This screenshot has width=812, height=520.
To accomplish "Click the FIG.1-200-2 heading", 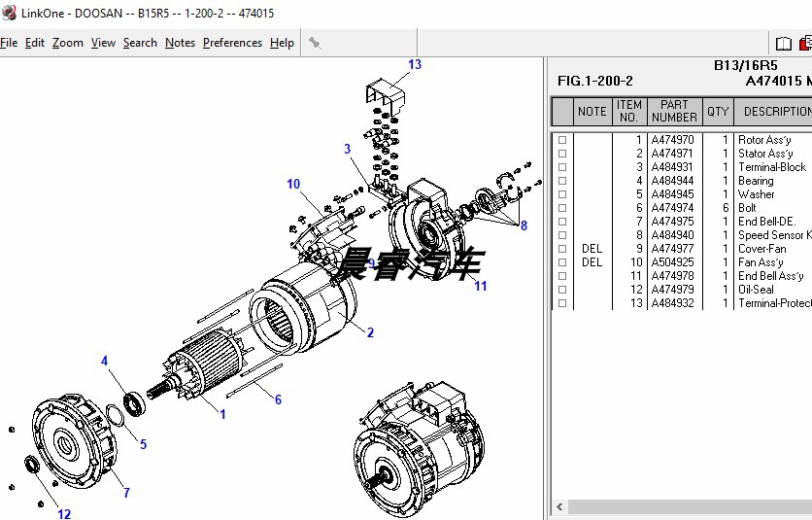I will (x=595, y=82).
